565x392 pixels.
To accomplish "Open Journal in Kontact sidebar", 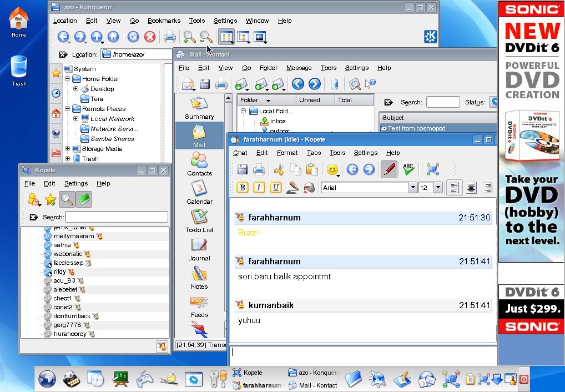I will pos(199,249).
